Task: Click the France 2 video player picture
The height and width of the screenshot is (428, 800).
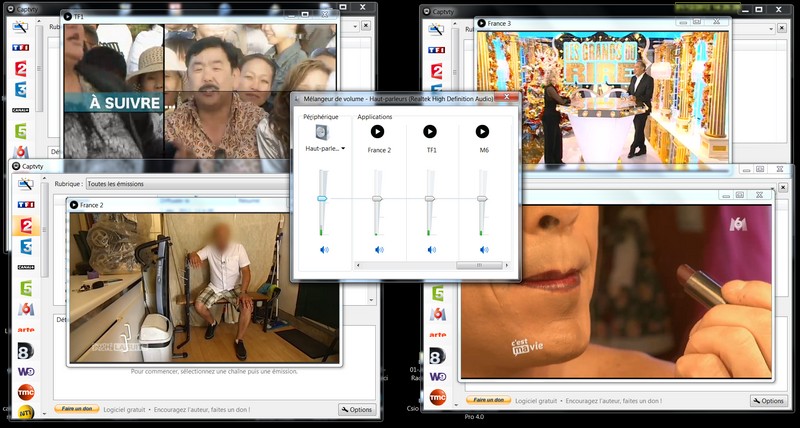Action: tap(205, 288)
